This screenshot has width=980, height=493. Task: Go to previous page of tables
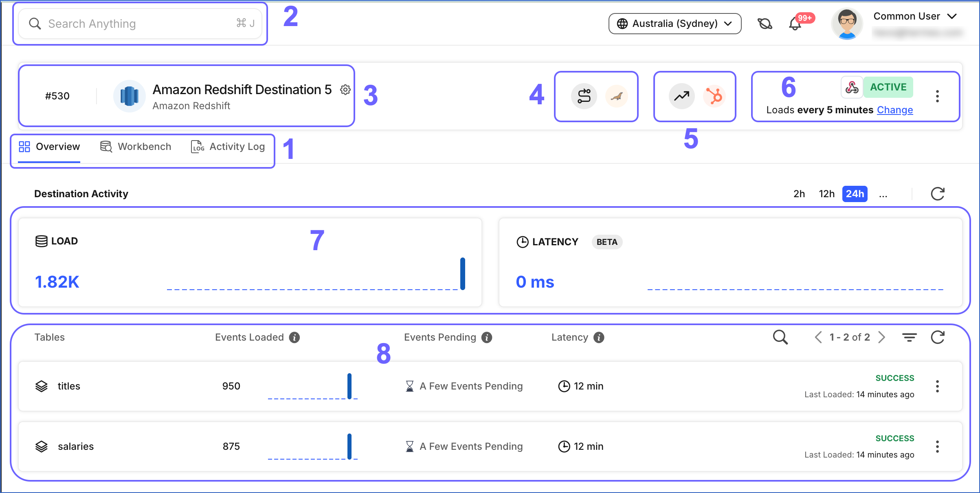pyautogui.click(x=818, y=337)
